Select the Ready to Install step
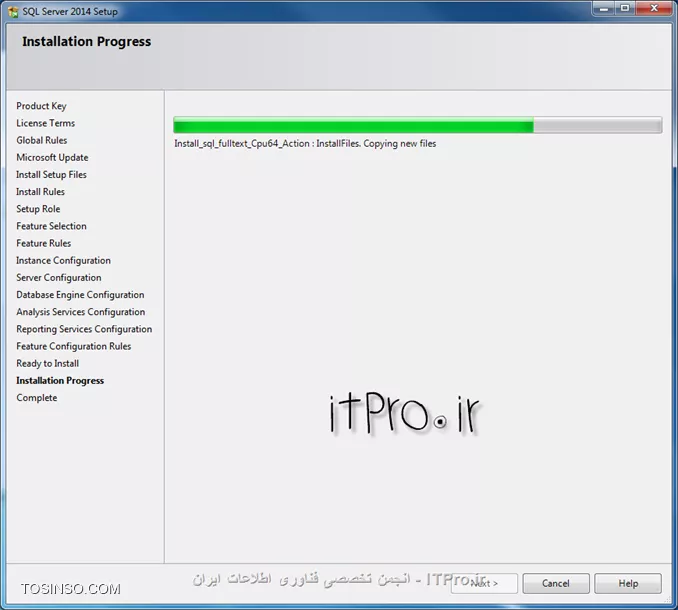This screenshot has height=610, width=678. [x=47, y=364]
